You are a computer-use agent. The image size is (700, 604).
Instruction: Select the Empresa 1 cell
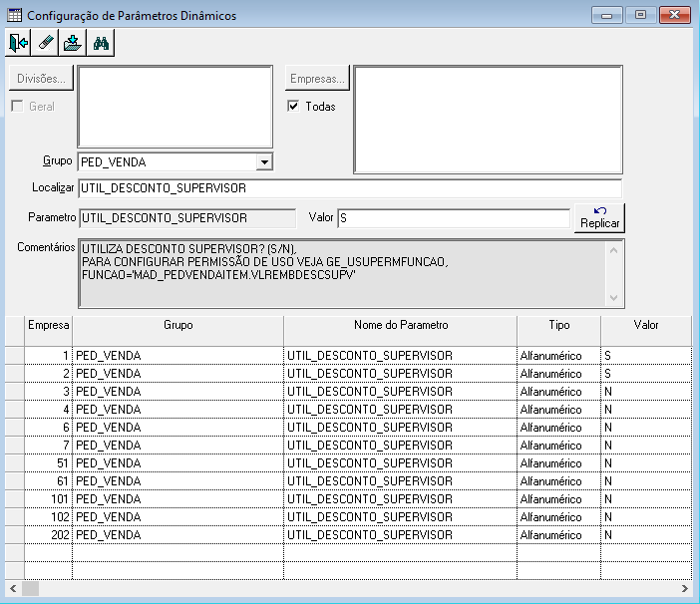click(48, 356)
